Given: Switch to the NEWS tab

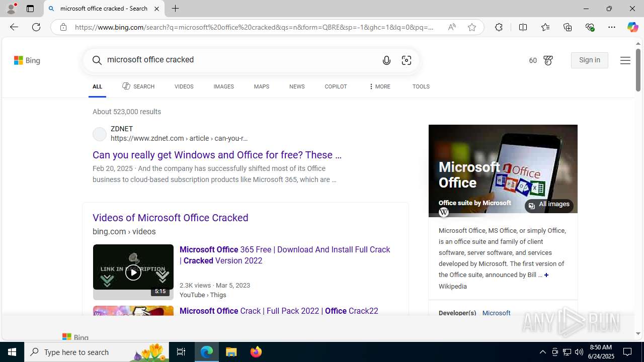Looking at the screenshot, I should [x=297, y=86].
